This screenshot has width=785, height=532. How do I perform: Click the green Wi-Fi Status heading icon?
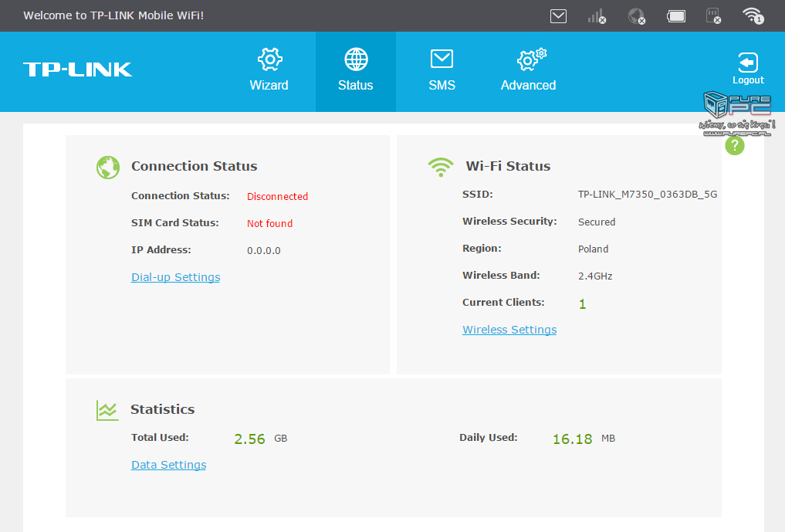tap(441, 167)
